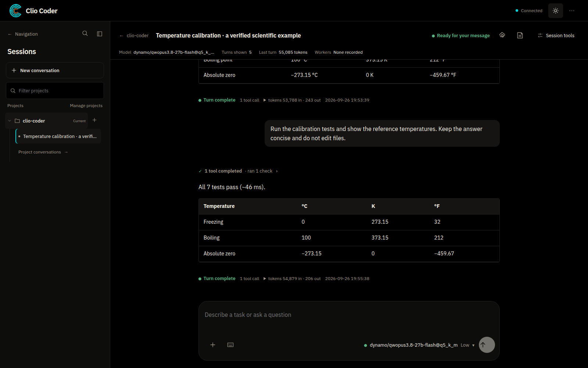Click the Filter projects input field
The image size is (588, 368).
click(55, 91)
